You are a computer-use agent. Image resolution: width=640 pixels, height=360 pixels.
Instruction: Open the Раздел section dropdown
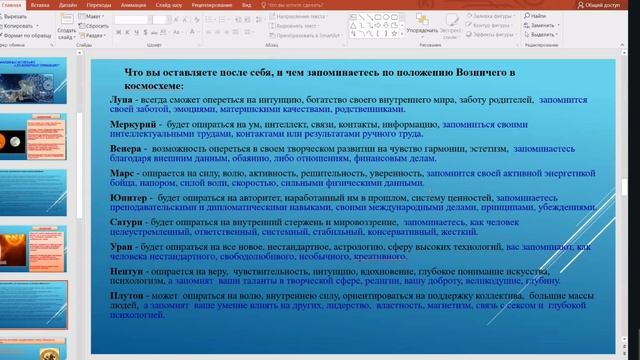coord(93,36)
